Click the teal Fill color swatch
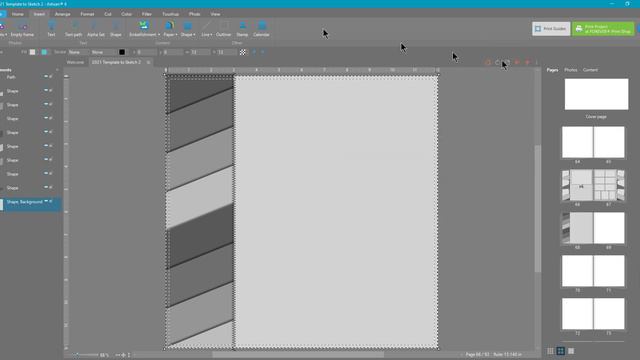This screenshot has width=640, height=360. pyautogui.click(x=44, y=52)
